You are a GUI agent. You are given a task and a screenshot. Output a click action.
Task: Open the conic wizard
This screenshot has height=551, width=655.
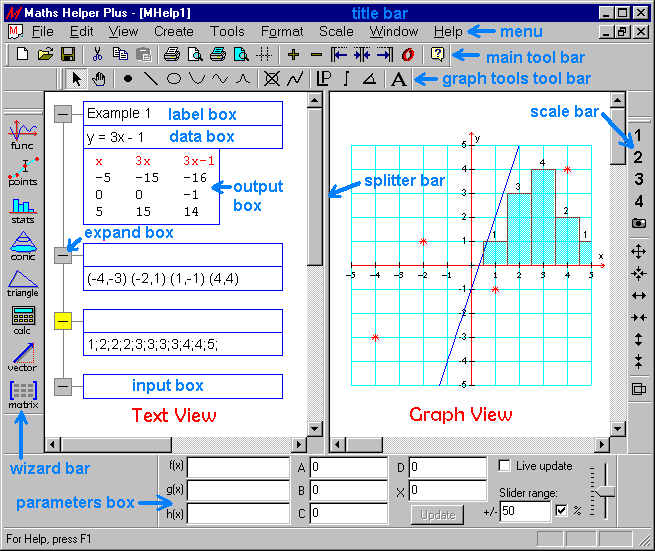pos(23,246)
